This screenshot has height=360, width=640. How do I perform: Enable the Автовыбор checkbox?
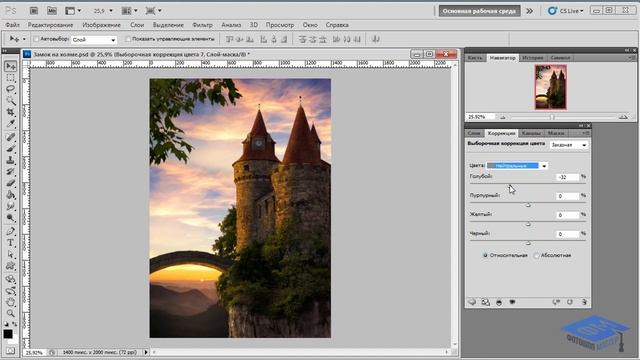coord(36,39)
